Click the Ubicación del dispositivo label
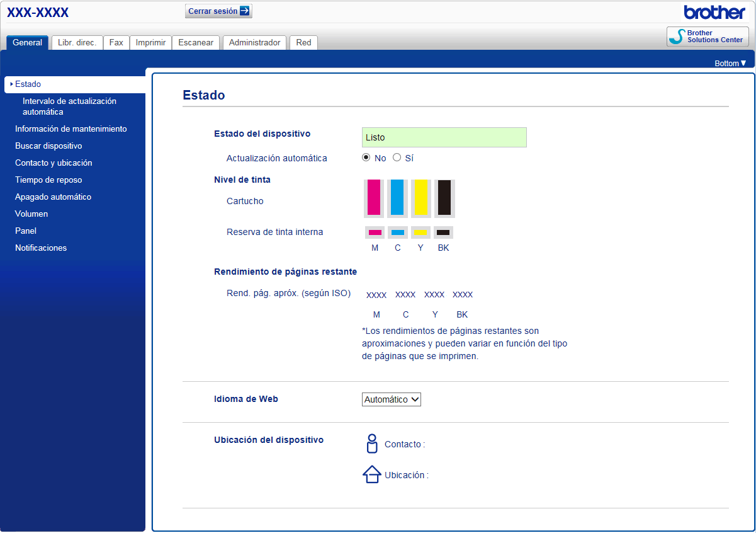Image resolution: width=756 pixels, height=533 pixels. pyautogui.click(x=269, y=440)
